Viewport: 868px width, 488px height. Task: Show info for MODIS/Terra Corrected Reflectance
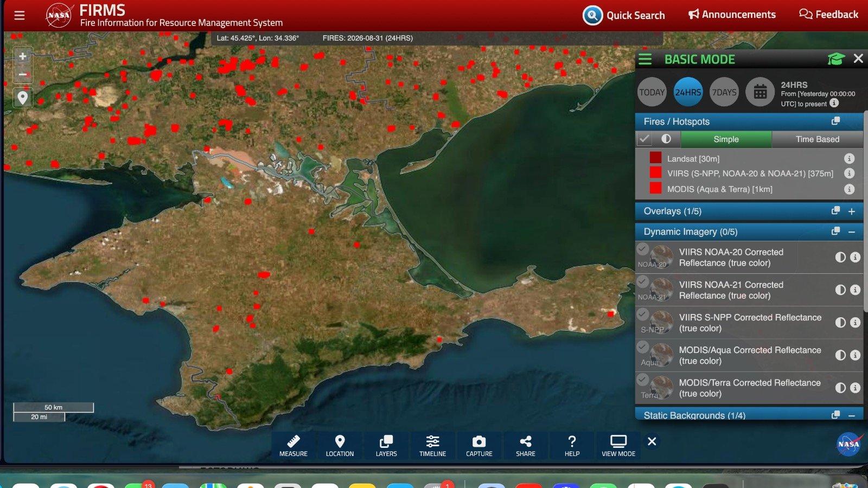click(x=856, y=388)
